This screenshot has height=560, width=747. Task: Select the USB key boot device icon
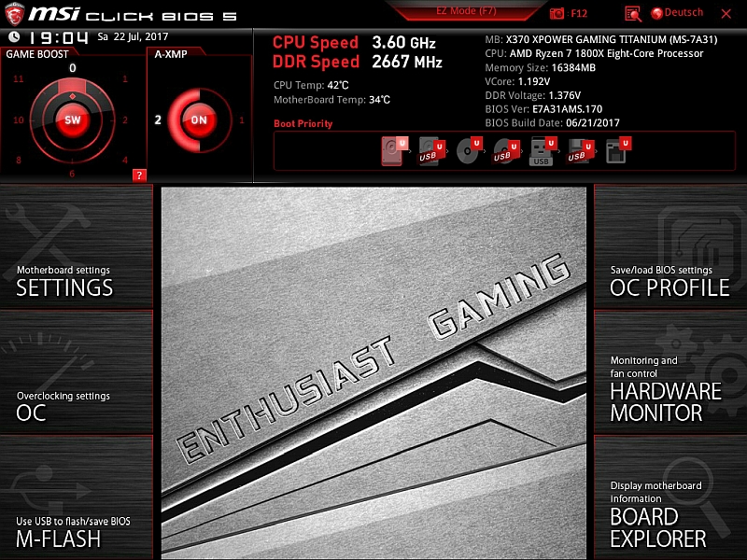pyautogui.click(x=543, y=151)
